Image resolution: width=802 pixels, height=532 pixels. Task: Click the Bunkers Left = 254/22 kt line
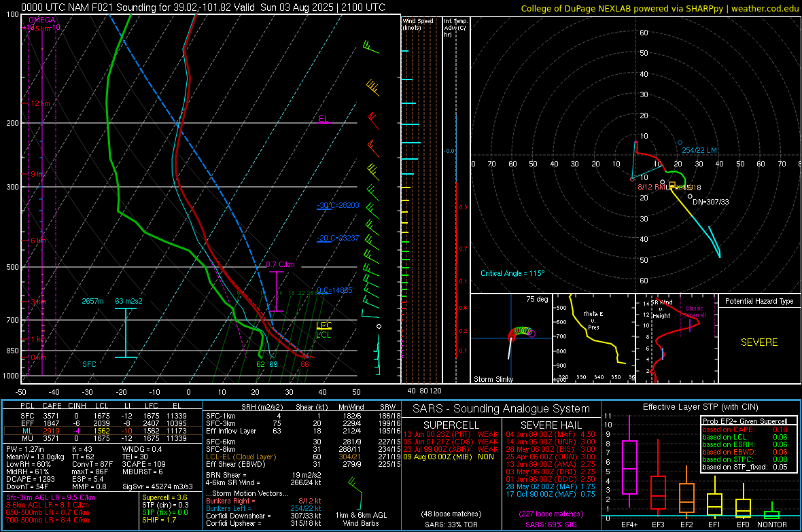tap(264, 508)
